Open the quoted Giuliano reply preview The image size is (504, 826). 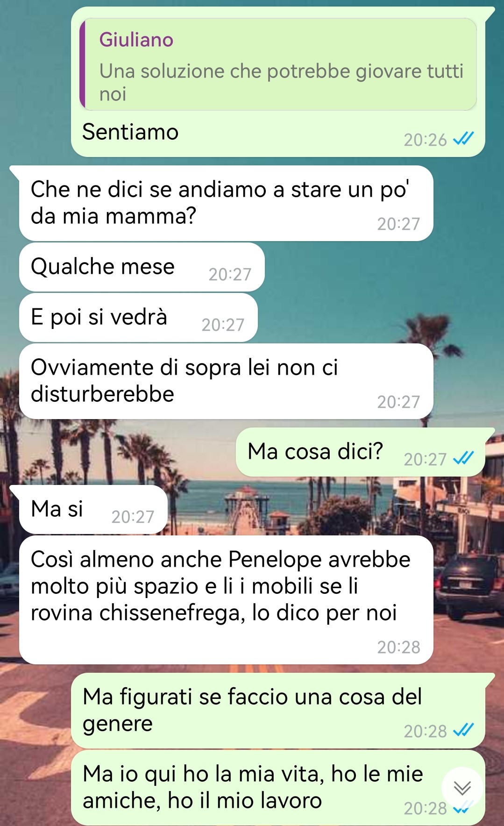(x=278, y=64)
